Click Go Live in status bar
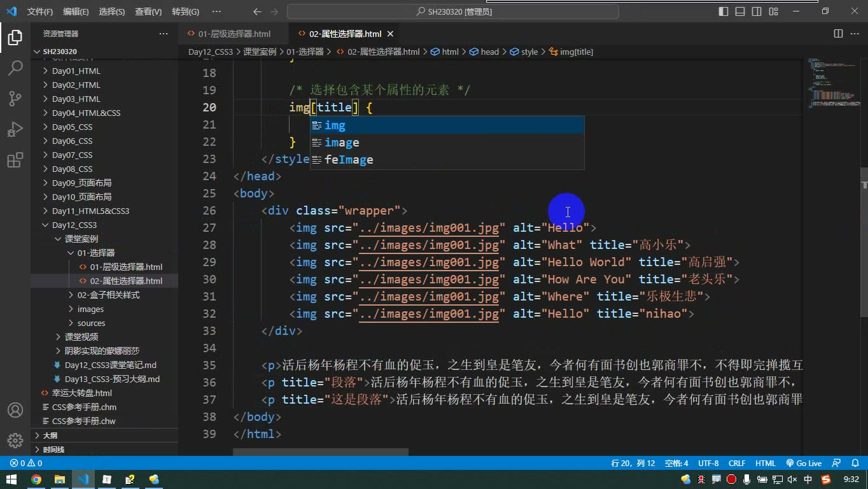 click(804, 464)
